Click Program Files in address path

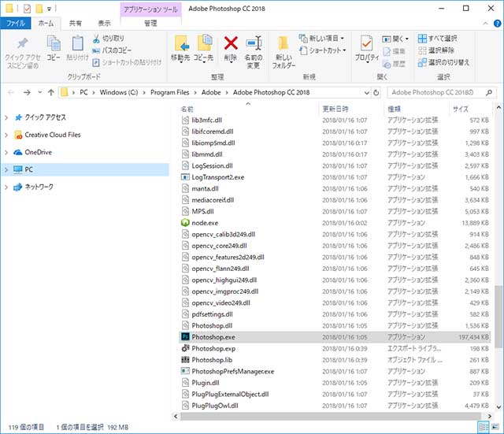pos(170,93)
